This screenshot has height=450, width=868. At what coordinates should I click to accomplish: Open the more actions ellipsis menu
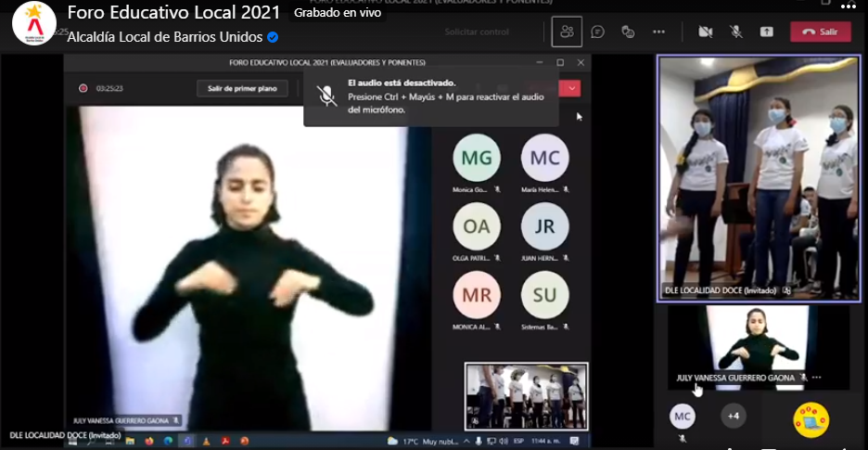658,32
